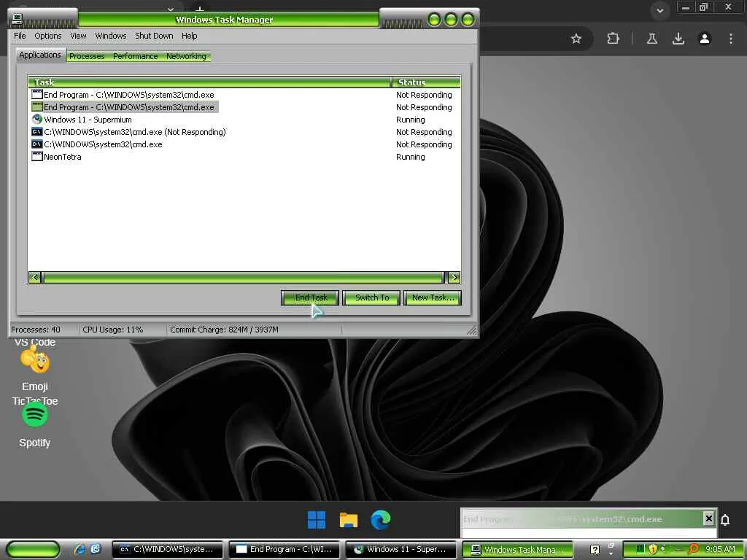Click the green XP Start button
747x560 pixels.
[x=33, y=550]
